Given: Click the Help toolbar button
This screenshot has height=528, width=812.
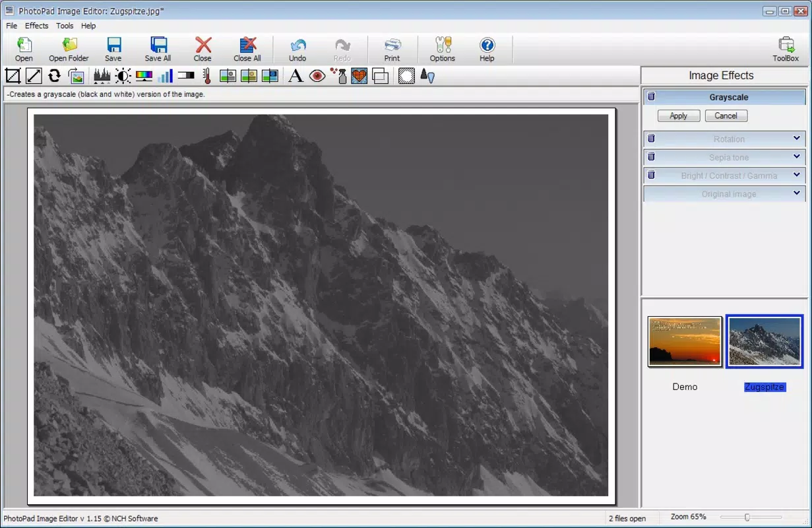Looking at the screenshot, I should (x=487, y=49).
